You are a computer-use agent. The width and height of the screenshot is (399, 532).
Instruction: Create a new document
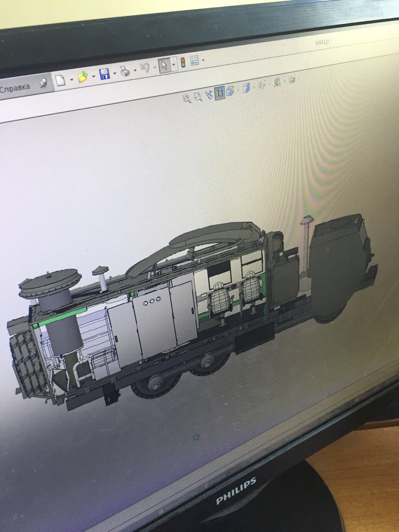(61, 80)
